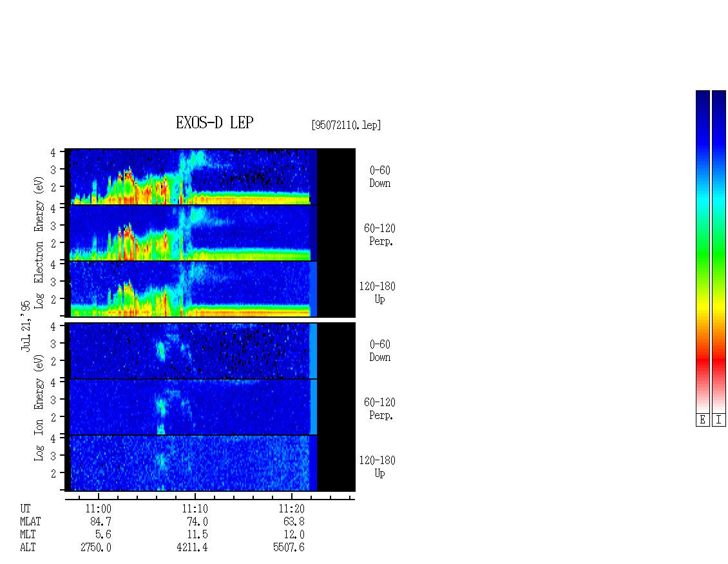The height and width of the screenshot is (564, 728).
Task: Click the 'EXOS-D LEP' plot title
Action: (215, 122)
